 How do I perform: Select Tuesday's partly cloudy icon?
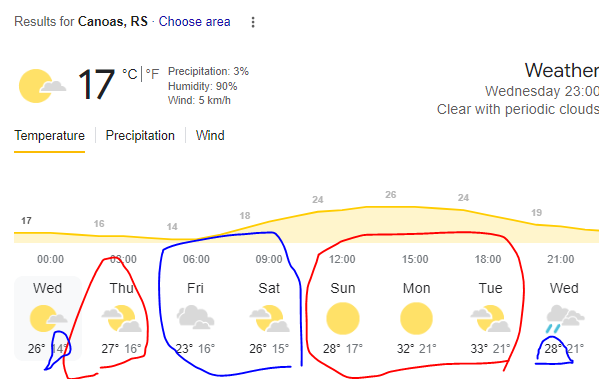[491, 318]
